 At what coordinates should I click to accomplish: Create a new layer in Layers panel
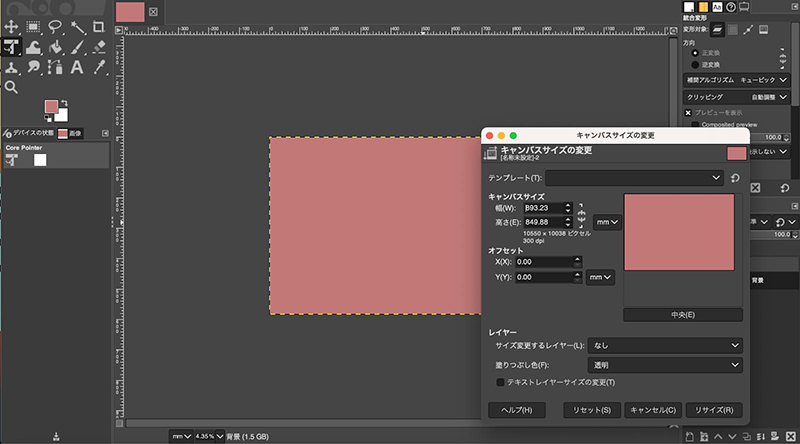tap(689, 436)
